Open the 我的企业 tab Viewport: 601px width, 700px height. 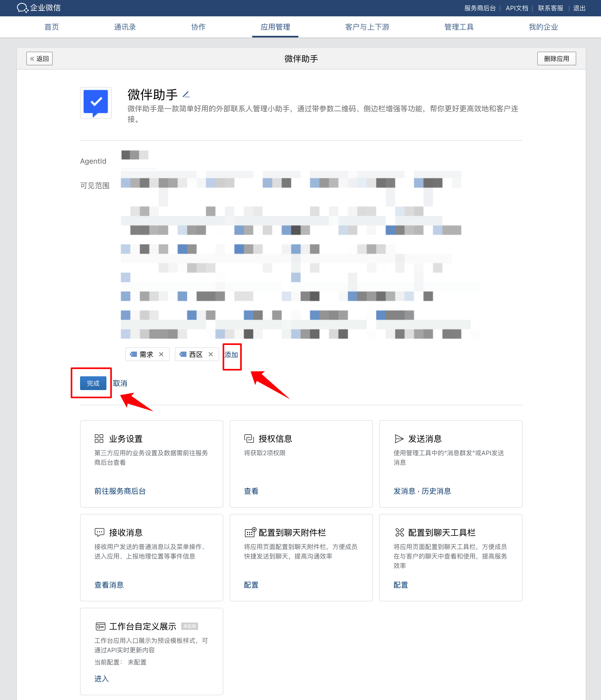pos(543,27)
